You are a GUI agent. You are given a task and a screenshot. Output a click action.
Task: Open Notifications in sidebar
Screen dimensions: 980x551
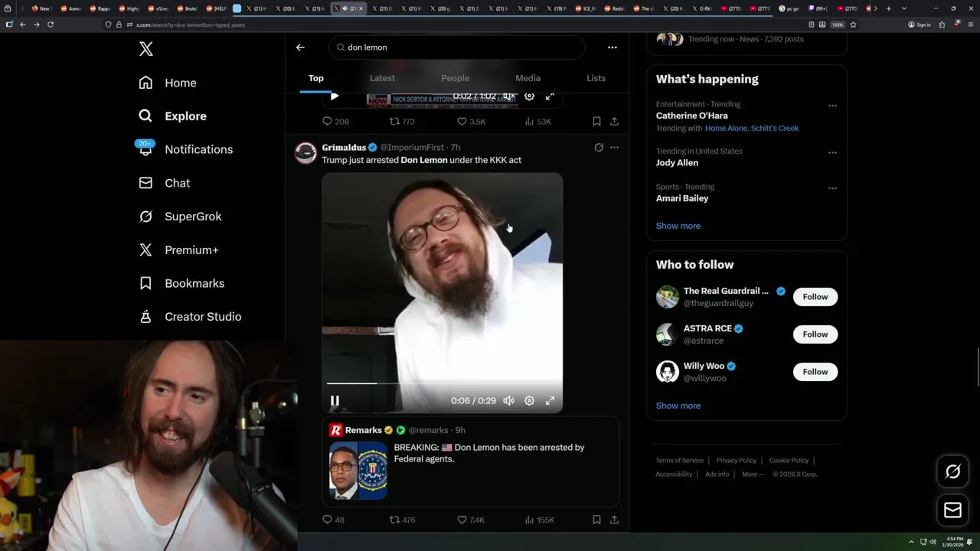pos(185,149)
